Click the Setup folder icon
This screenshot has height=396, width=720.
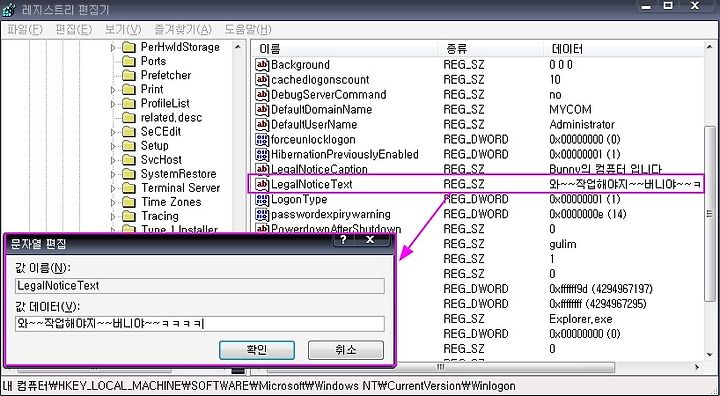[x=129, y=146]
